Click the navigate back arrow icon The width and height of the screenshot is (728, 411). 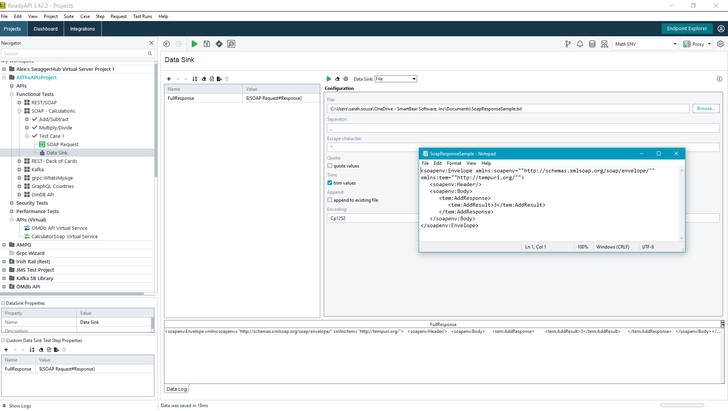[x=166, y=44]
